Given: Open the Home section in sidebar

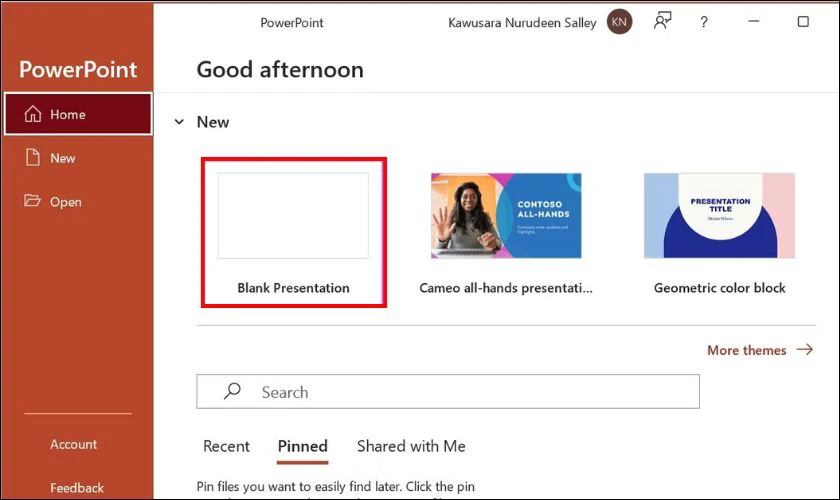Looking at the screenshot, I should tap(78, 114).
